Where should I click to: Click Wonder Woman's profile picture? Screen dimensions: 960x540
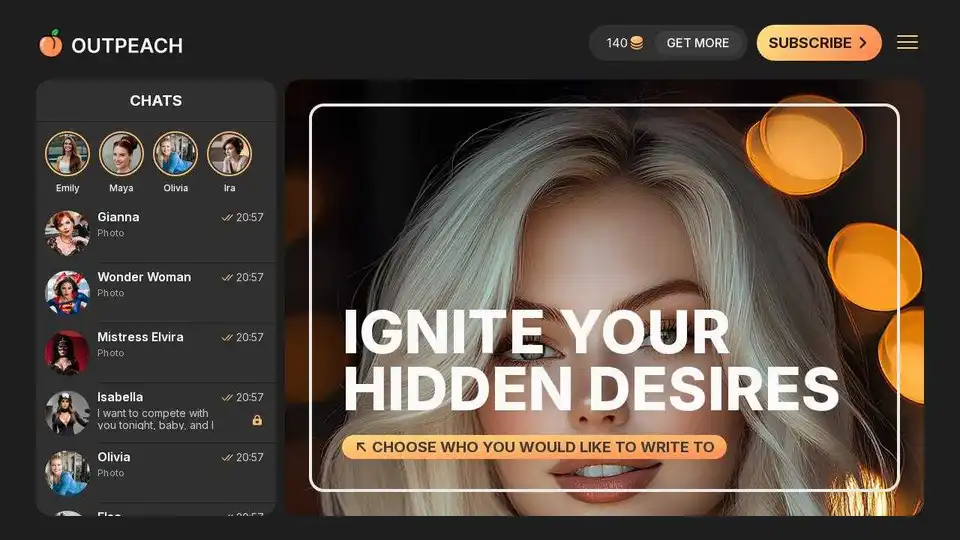coord(67,293)
